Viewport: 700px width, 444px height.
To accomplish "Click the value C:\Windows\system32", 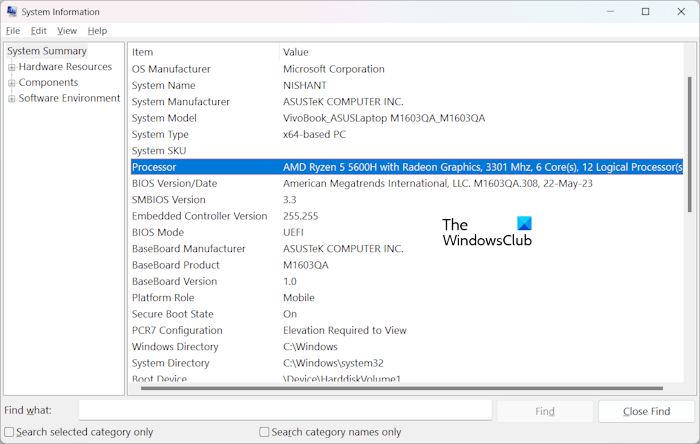I will 333,363.
